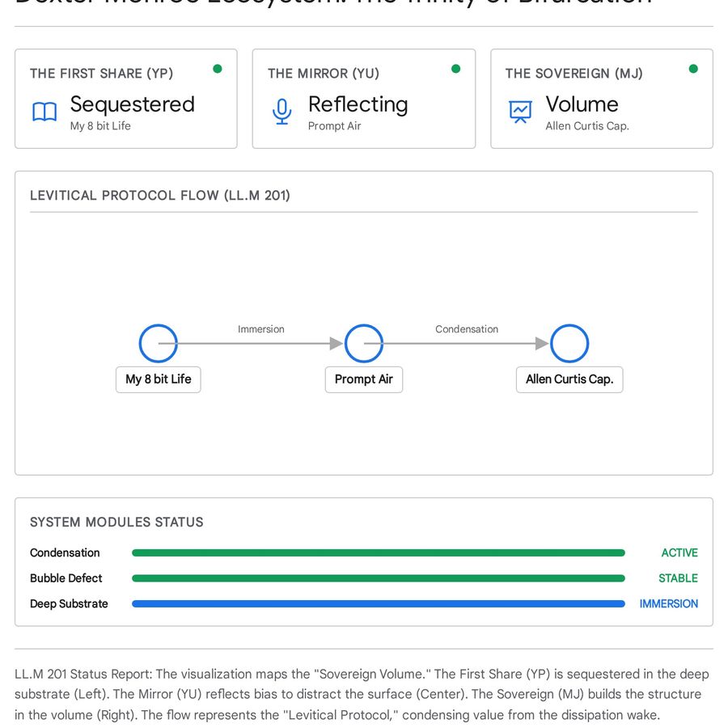Click the open book icon in First Share card
728x728 pixels.
(x=44, y=112)
